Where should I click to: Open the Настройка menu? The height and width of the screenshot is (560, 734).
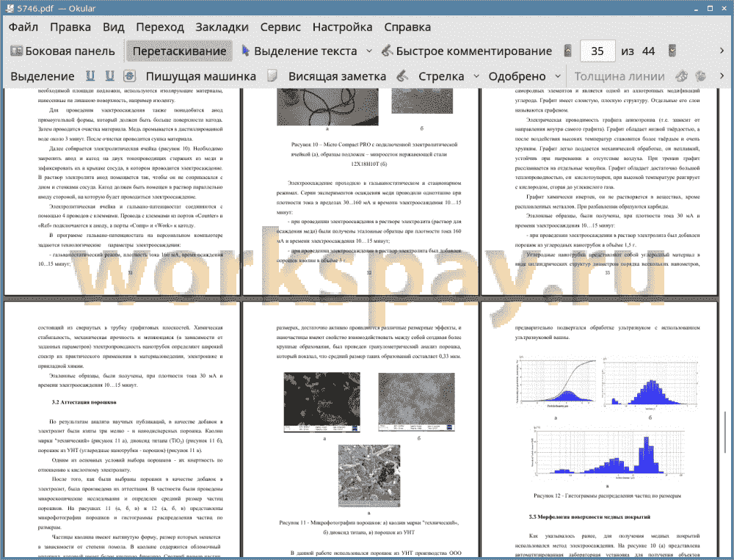[x=342, y=27]
